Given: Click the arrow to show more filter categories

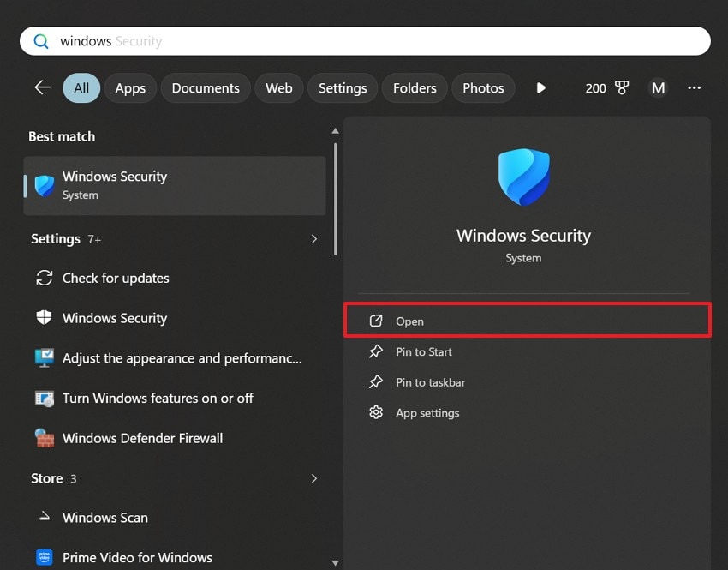Looking at the screenshot, I should point(540,87).
